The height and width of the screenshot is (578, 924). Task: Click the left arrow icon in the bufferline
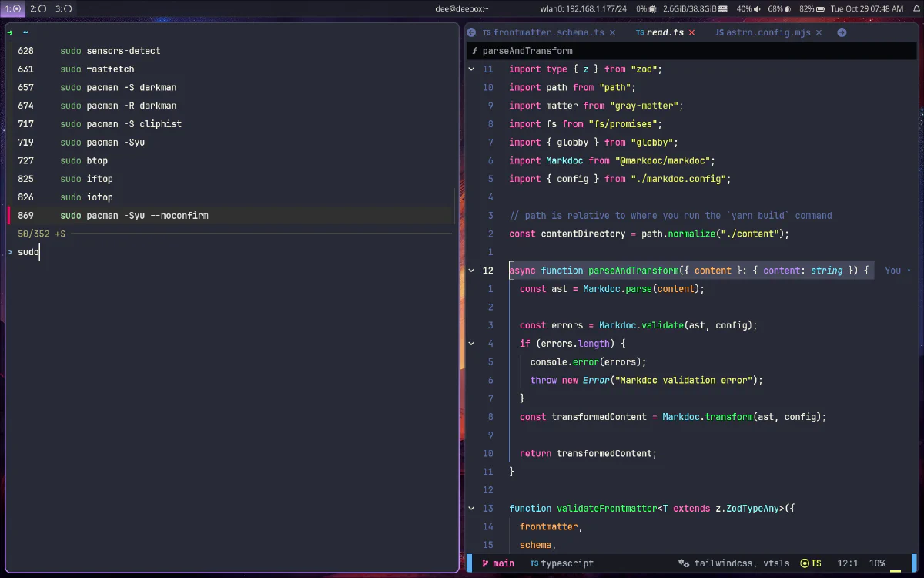pos(470,32)
